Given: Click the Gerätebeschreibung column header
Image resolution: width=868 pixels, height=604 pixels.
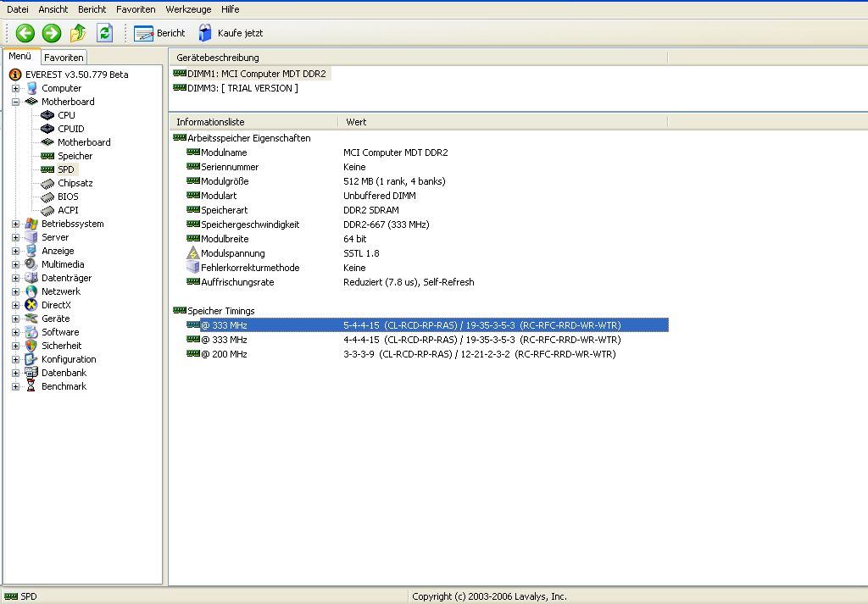Looking at the screenshot, I should [419, 58].
